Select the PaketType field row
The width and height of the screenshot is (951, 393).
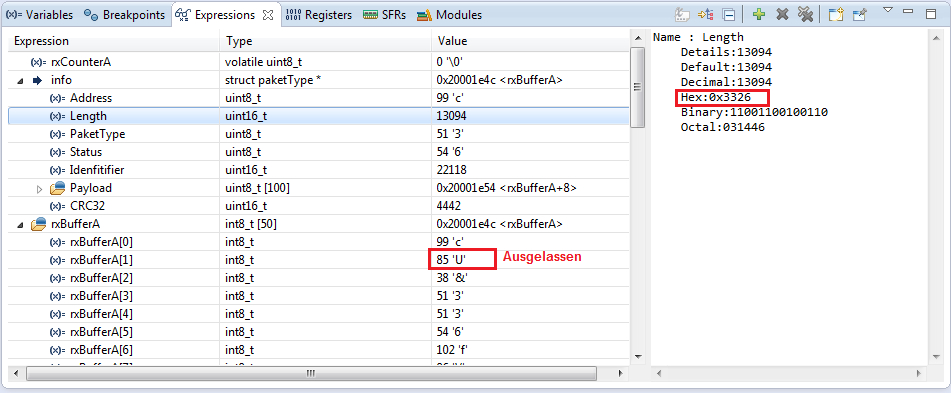click(x=319, y=134)
